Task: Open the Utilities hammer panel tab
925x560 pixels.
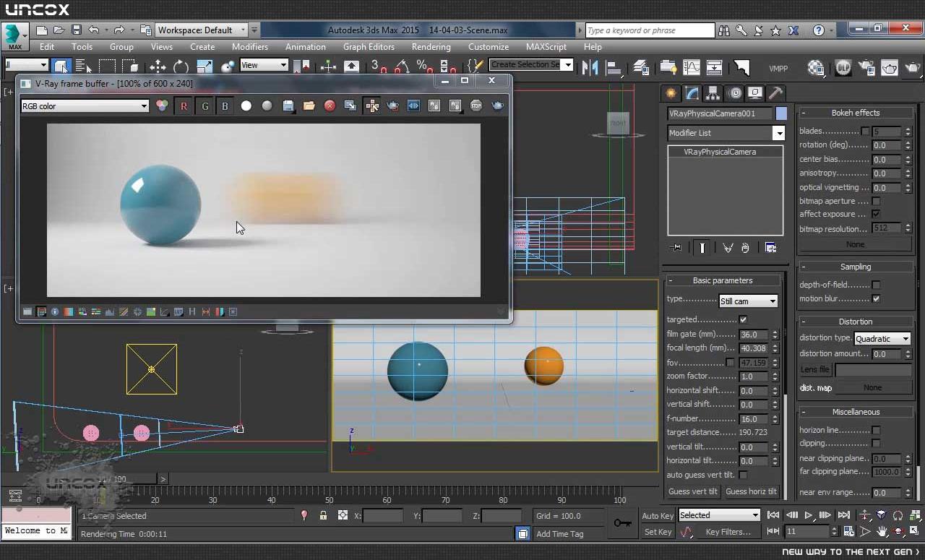Action: (x=775, y=93)
